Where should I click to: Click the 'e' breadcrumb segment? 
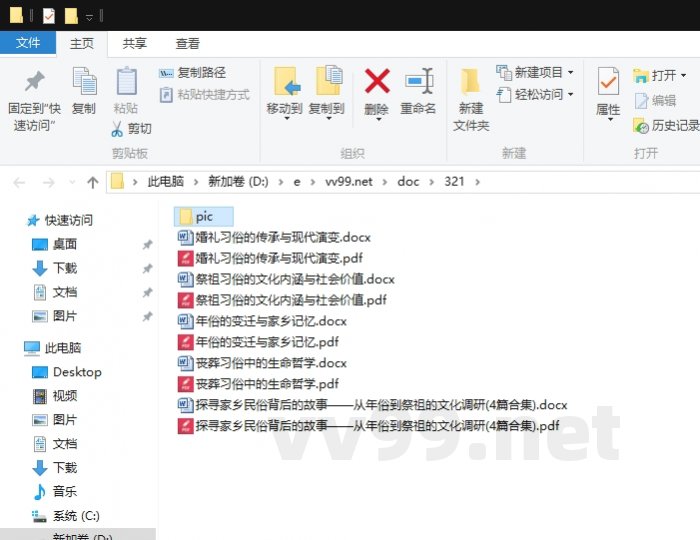pyautogui.click(x=296, y=182)
